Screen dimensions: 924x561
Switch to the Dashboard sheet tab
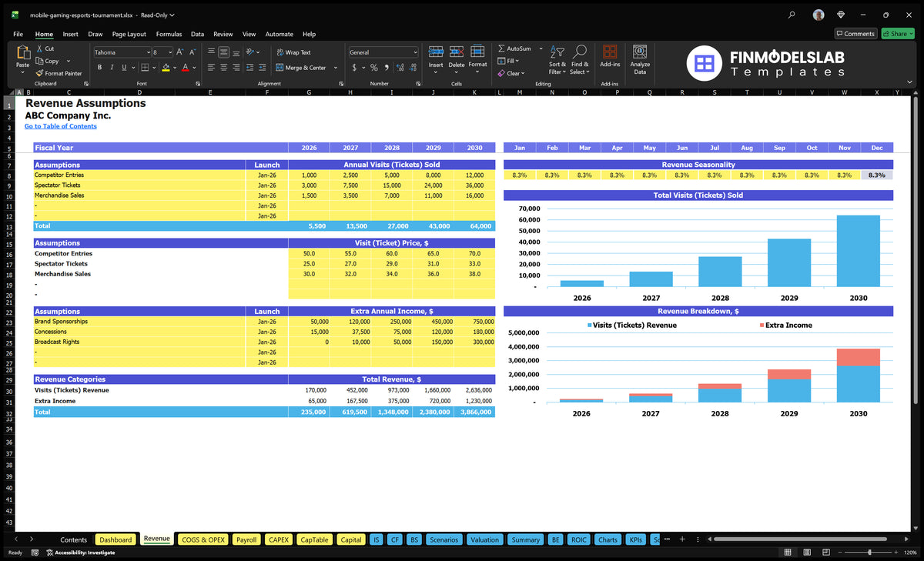pyautogui.click(x=116, y=539)
